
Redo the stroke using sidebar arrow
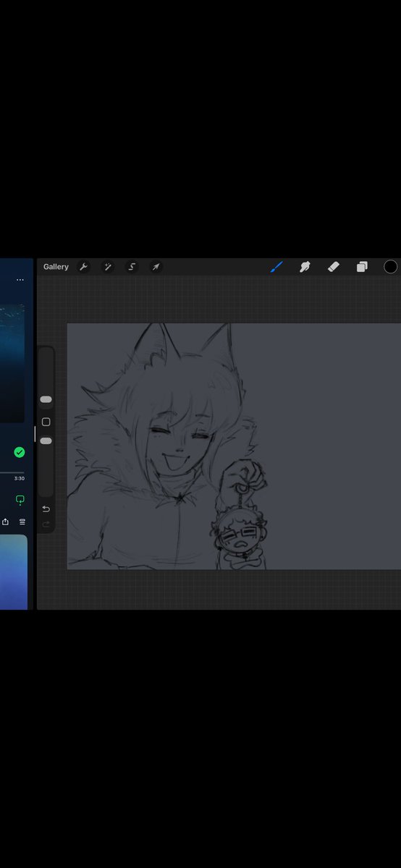(x=46, y=524)
